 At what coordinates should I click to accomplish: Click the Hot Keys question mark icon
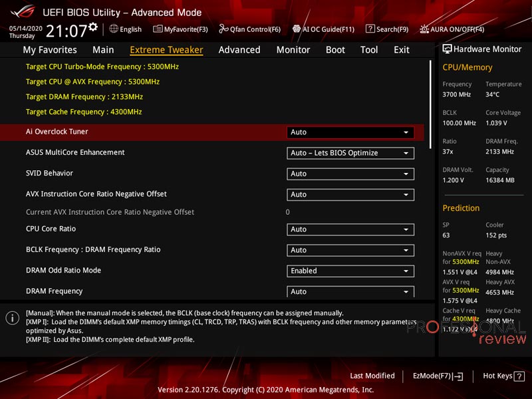pyautogui.click(x=519, y=376)
